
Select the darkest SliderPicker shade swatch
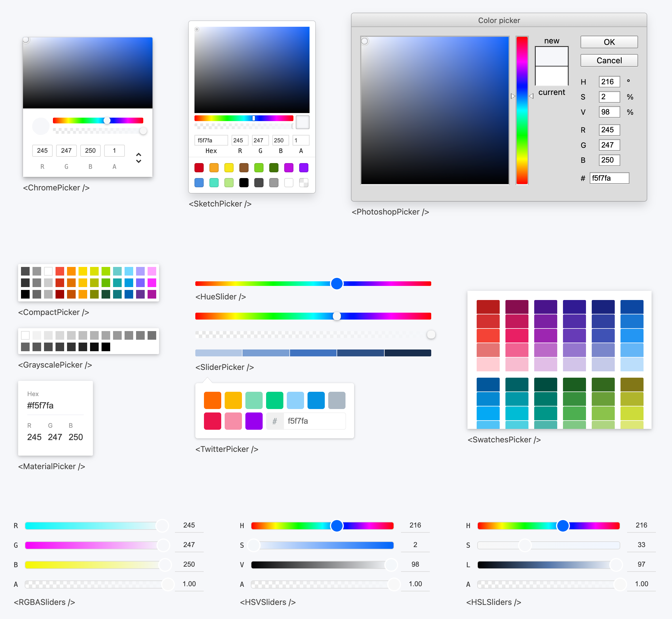tap(407, 353)
